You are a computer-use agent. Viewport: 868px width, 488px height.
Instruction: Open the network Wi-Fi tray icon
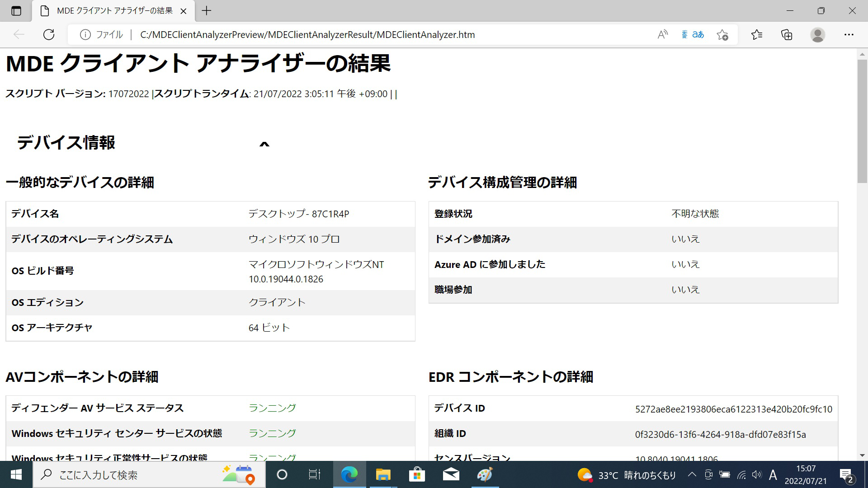[741, 474]
